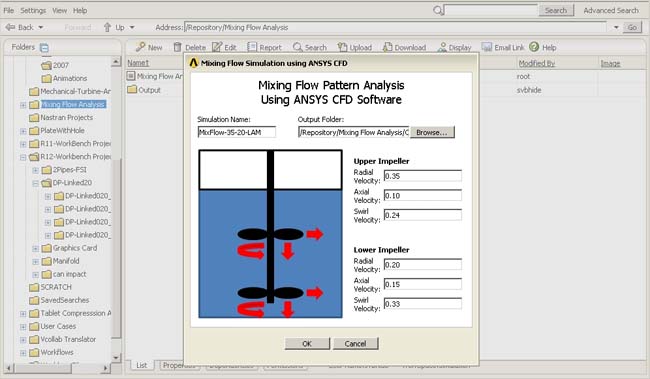
Task: Click the Simulation Name field
Action: coord(237,132)
